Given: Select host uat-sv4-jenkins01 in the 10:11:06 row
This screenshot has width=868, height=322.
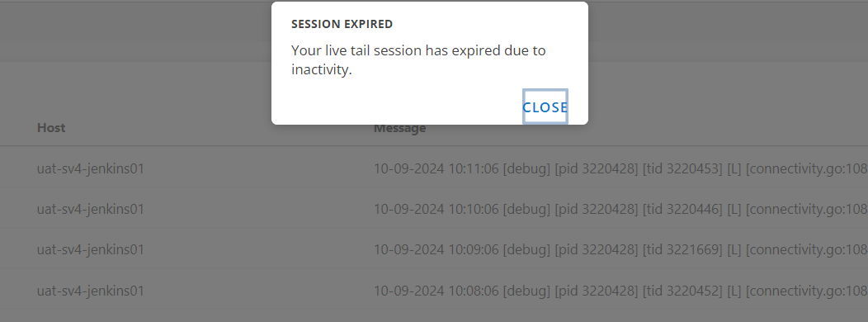Looking at the screenshot, I should [90, 168].
